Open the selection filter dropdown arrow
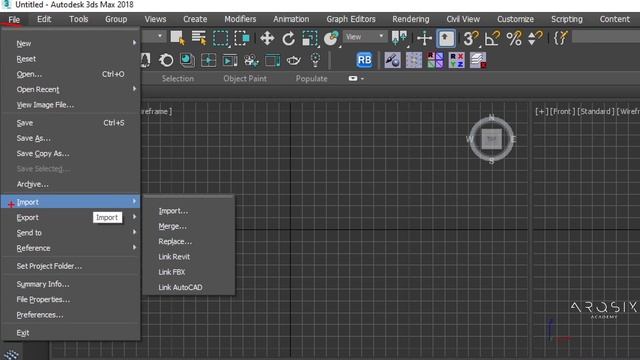Viewport: 640px width, 360px height. pos(160,36)
